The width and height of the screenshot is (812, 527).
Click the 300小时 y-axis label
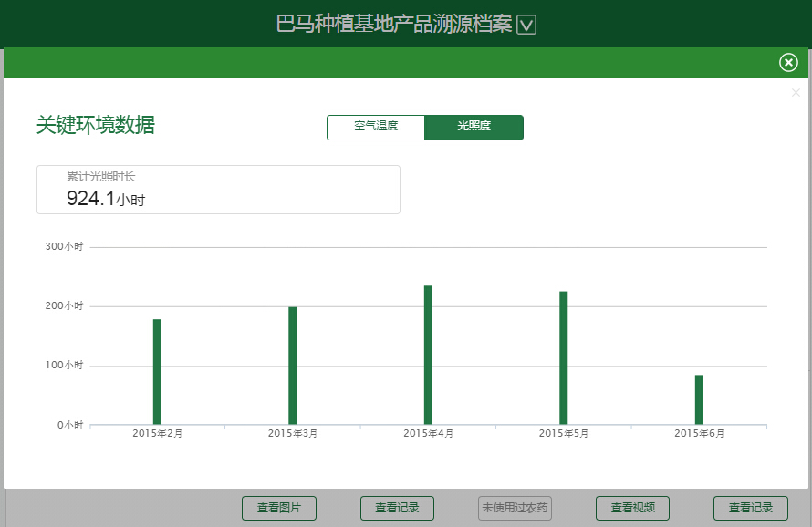click(65, 247)
